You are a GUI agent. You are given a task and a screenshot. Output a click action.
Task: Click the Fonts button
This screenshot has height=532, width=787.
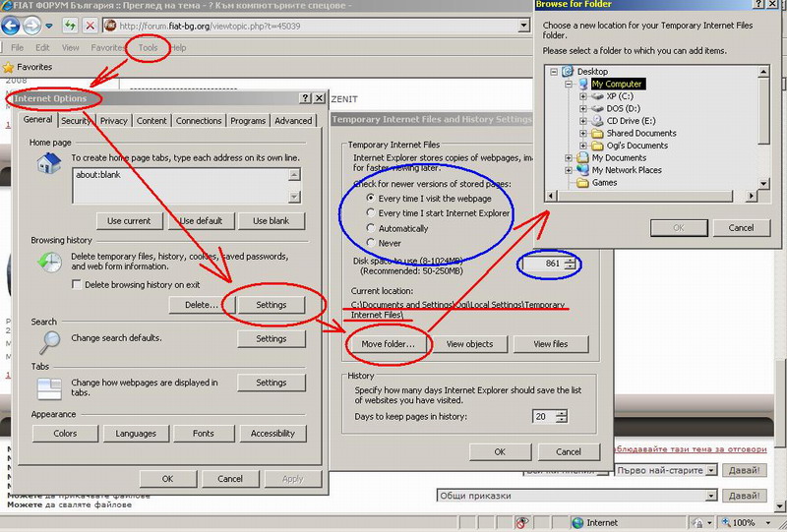pos(204,434)
